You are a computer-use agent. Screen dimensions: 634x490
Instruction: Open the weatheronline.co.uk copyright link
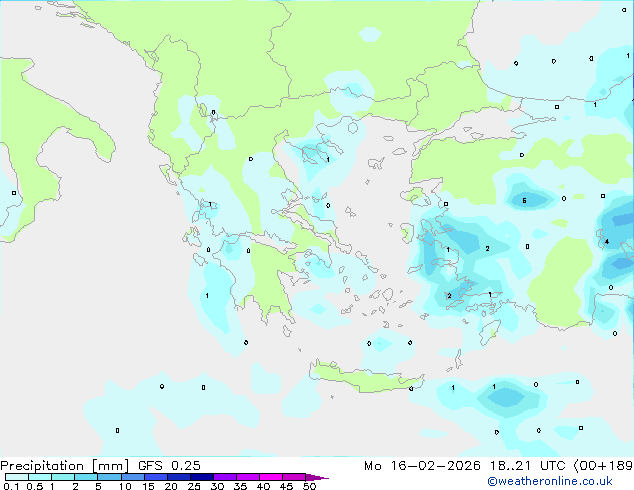550,481
